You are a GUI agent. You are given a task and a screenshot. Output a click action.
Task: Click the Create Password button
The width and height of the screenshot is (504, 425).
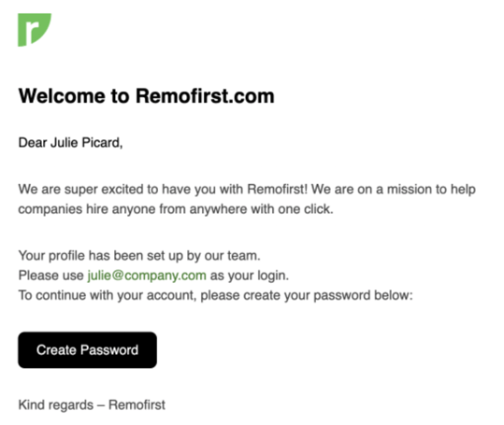point(88,350)
